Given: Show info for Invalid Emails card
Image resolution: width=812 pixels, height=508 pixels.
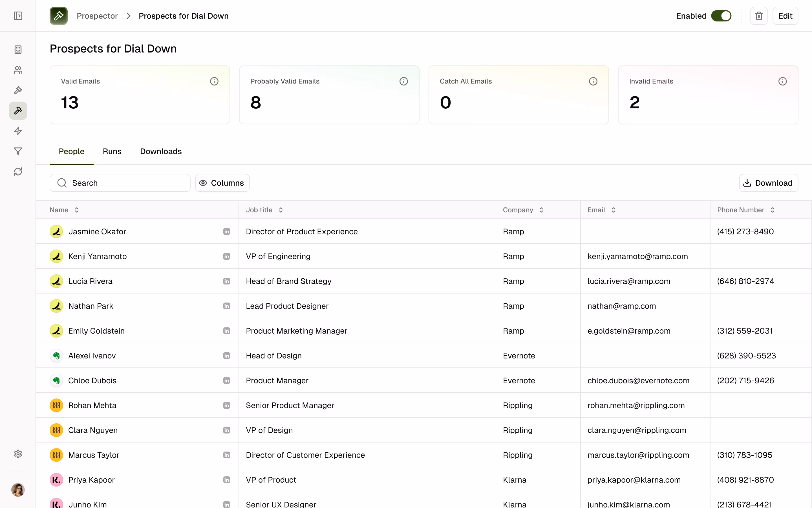Looking at the screenshot, I should click(x=782, y=81).
